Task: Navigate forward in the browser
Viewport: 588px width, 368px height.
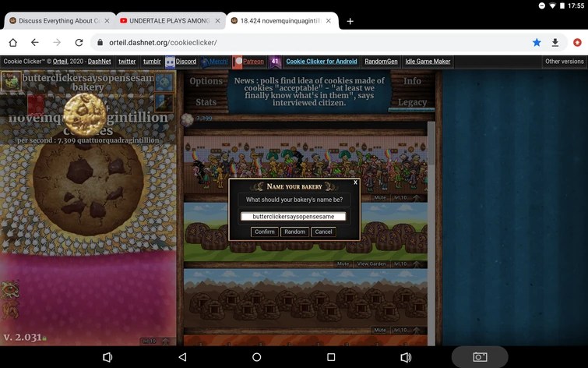Action: click(x=57, y=42)
